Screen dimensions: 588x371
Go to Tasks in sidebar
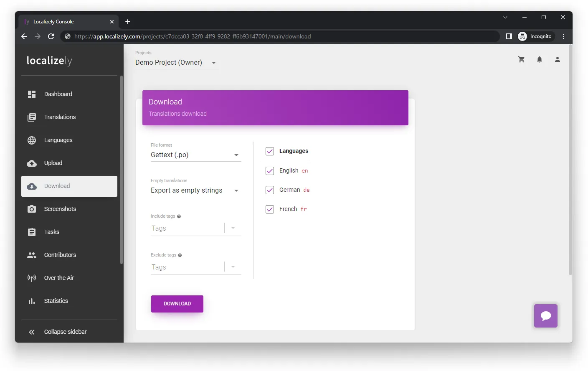pyautogui.click(x=69, y=232)
